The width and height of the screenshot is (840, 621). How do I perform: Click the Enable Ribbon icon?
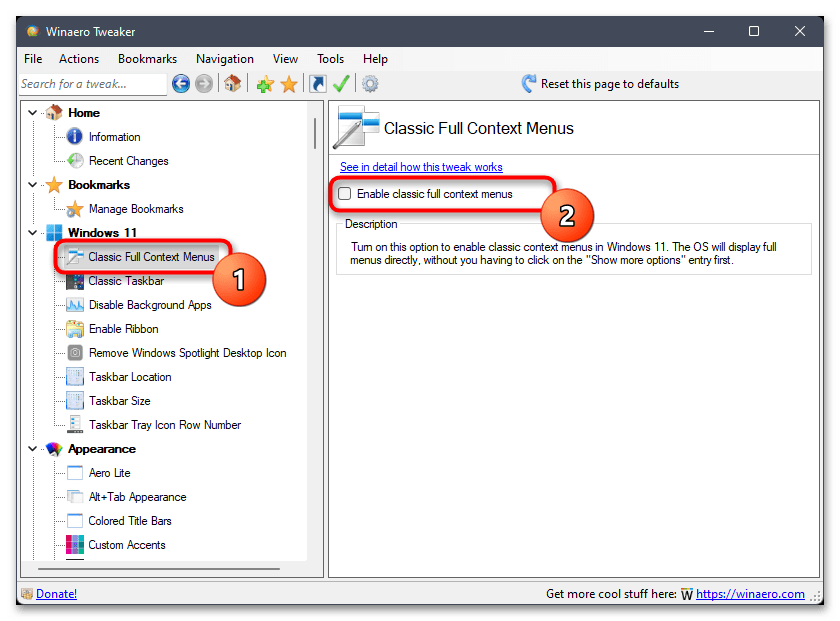74,329
